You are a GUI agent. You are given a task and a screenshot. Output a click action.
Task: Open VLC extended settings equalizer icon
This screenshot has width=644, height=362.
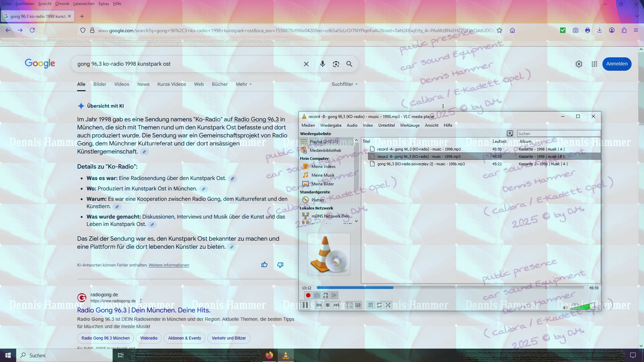[x=358, y=305]
